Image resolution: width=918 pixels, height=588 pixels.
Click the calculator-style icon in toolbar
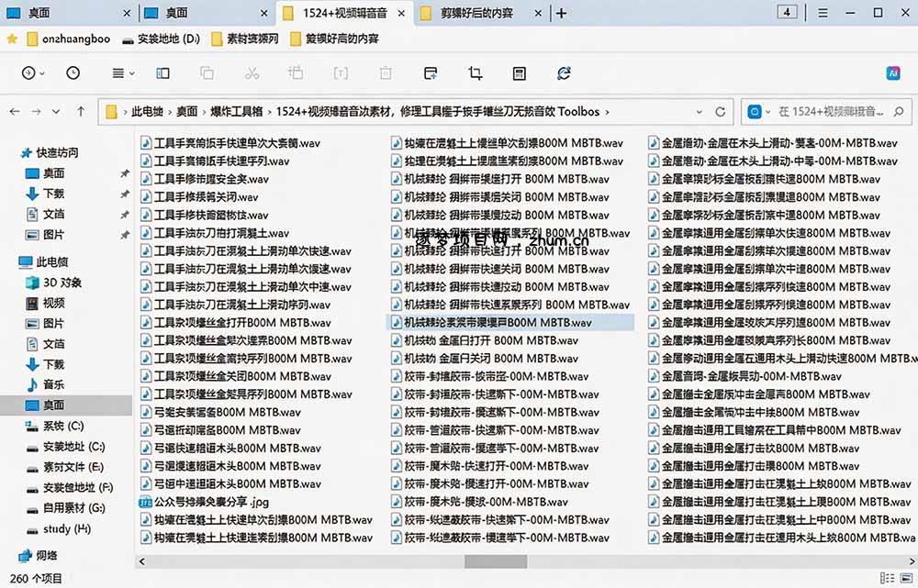[x=519, y=73]
